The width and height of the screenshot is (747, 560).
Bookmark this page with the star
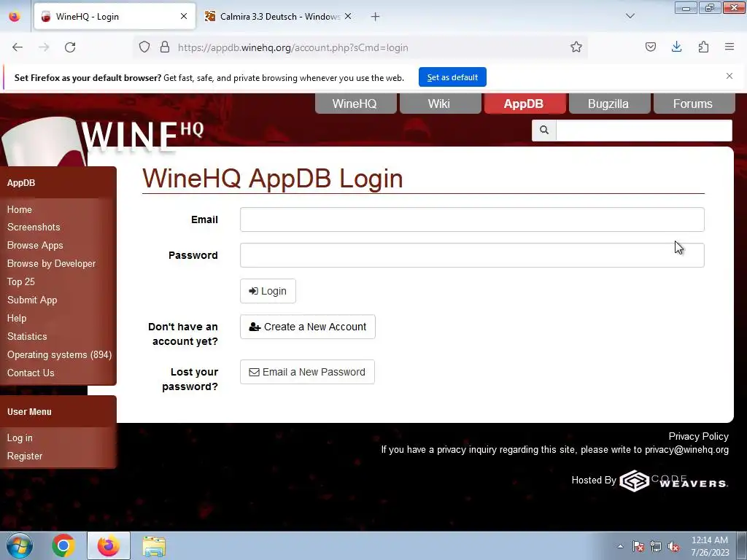pos(576,47)
